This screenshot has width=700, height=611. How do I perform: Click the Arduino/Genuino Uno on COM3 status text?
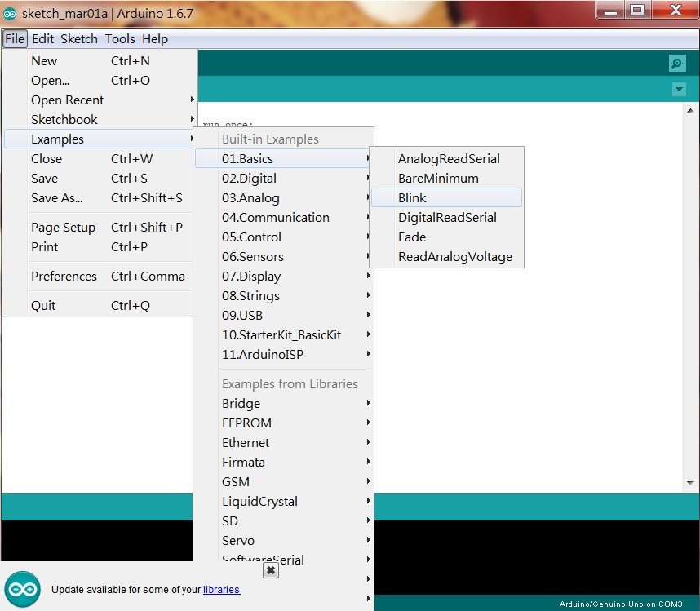tap(621, 604)
